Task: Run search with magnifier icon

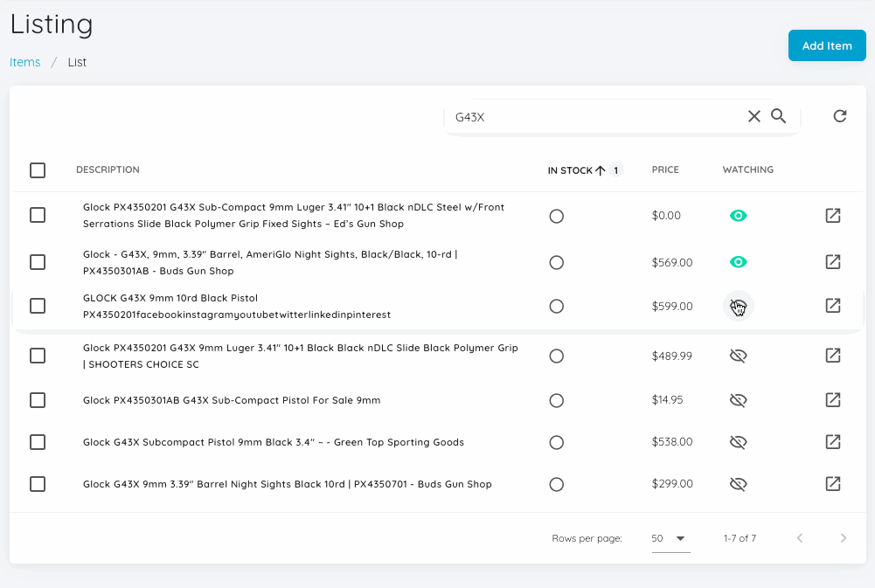Action: pos(779,116)
